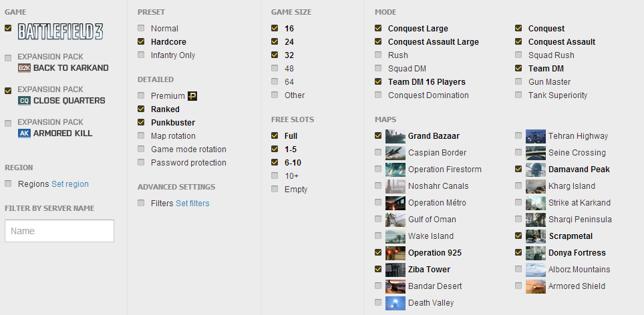Uncheck the Close Quarters expansion checkbox
This screenshot has height=315, width=644.
pyautogui.click(x=8, y=91)
